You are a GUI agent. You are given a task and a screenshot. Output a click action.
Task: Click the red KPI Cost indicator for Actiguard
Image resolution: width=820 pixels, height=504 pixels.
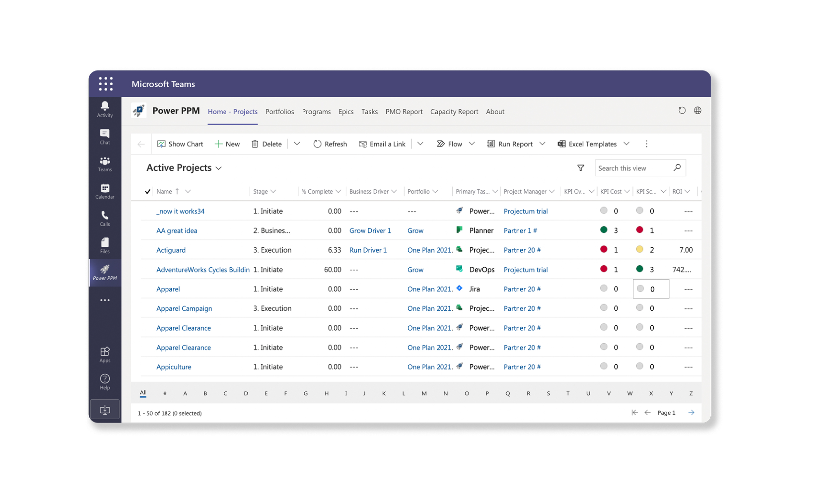[x=603, y=249]
